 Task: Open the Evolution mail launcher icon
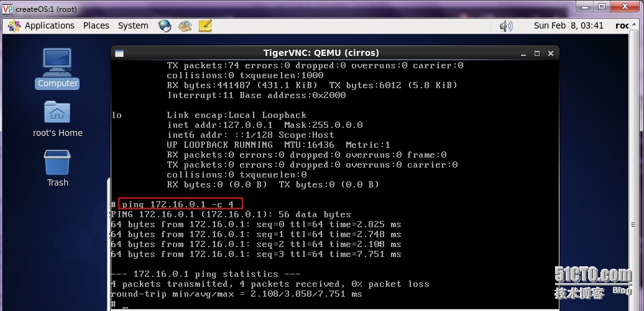point(185,25)
